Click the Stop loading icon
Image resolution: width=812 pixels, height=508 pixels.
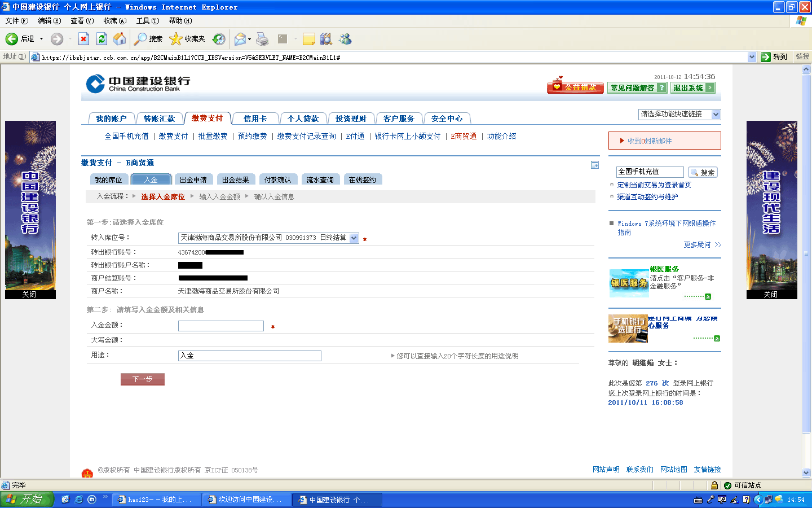pos(83,39)
